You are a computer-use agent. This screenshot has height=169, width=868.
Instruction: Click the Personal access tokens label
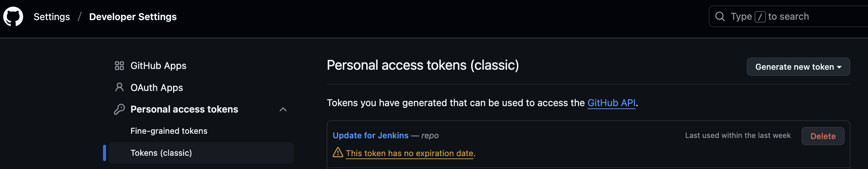click(x=184, y=110)
